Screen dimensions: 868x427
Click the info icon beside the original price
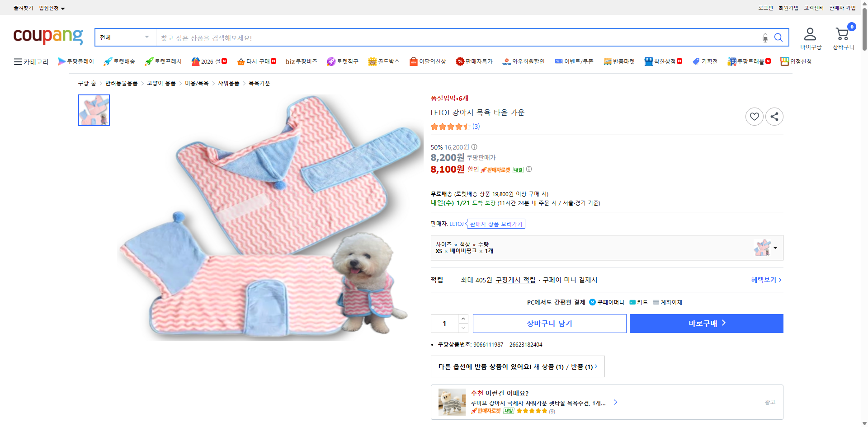[x=474, y=146]
